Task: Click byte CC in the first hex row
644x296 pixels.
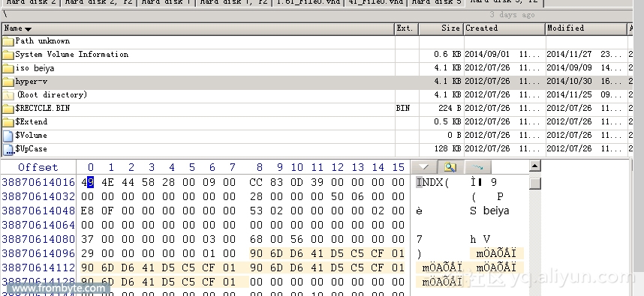Action: point(256,182)
